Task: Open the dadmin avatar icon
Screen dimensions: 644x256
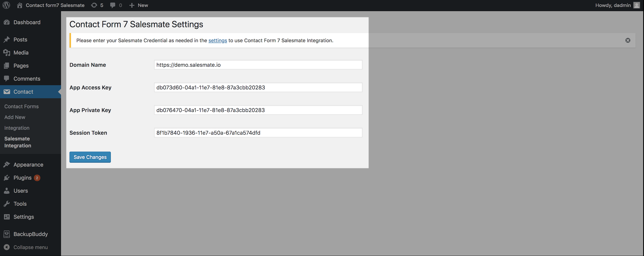Action: click(x=636, y=5)
